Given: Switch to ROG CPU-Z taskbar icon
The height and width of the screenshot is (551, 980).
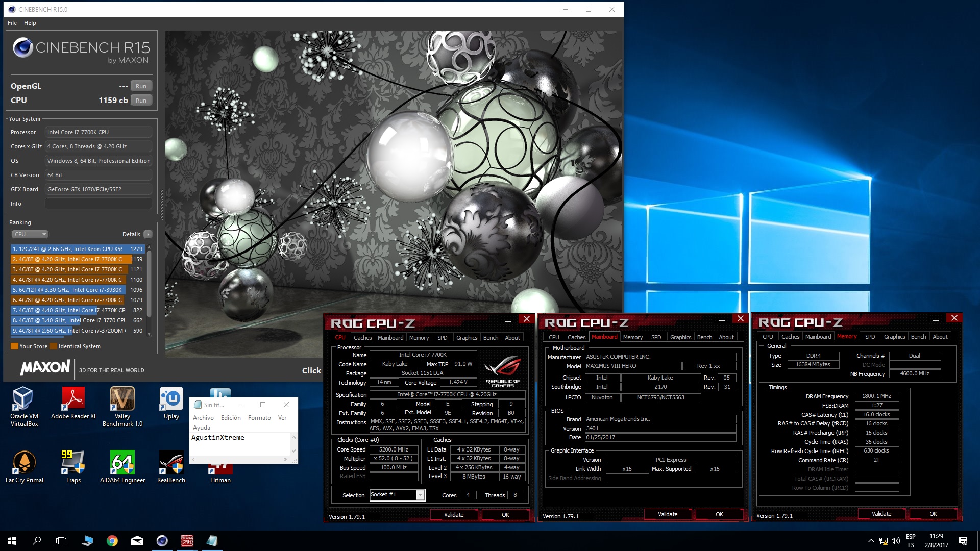Looking at the screenshot, I should pyautogui.click(x=187, y=541).
